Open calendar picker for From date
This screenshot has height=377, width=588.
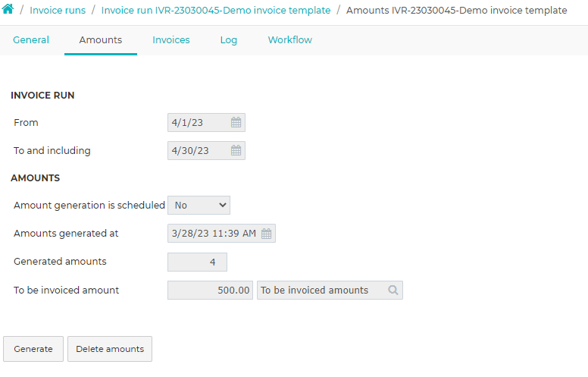(236, 122)
